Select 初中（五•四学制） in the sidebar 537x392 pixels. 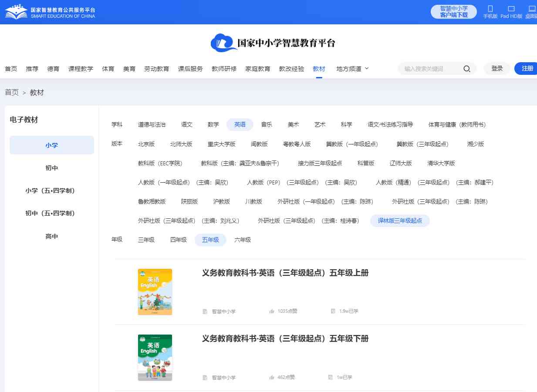pos(52,213)
